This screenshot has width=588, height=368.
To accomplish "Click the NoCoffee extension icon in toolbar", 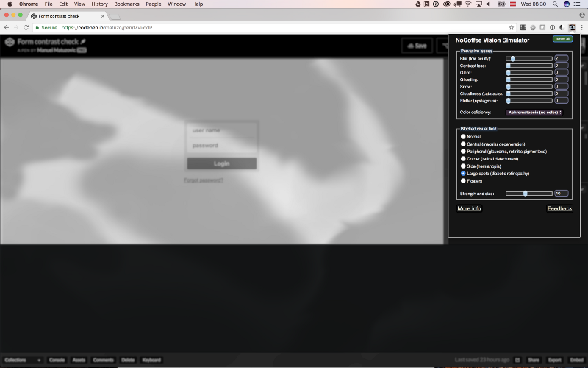I will click(572, 27).
